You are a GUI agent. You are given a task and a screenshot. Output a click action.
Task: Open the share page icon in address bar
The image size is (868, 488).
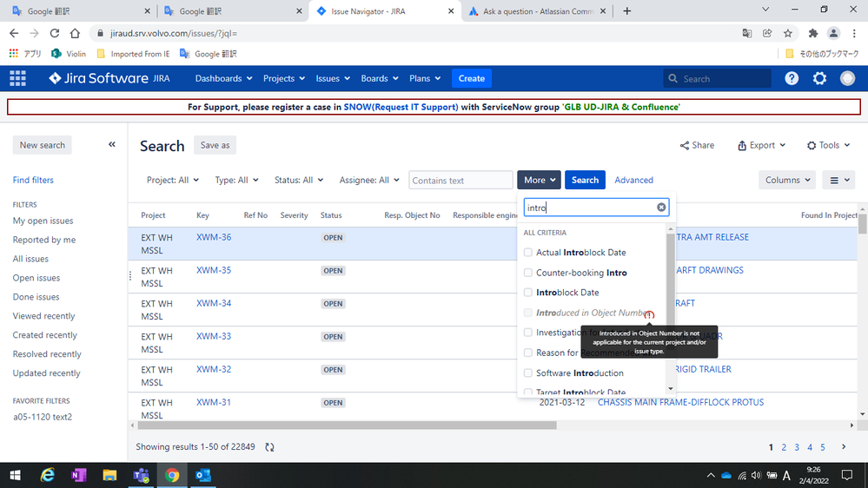(x=767, y=33)
